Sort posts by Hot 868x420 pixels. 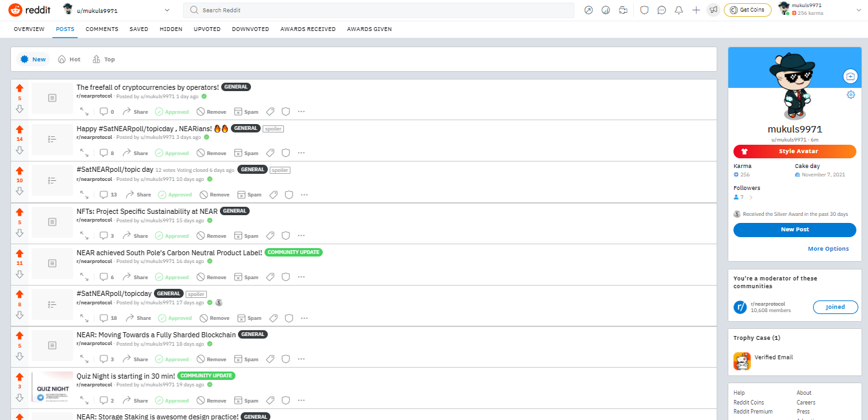[69, 59]
